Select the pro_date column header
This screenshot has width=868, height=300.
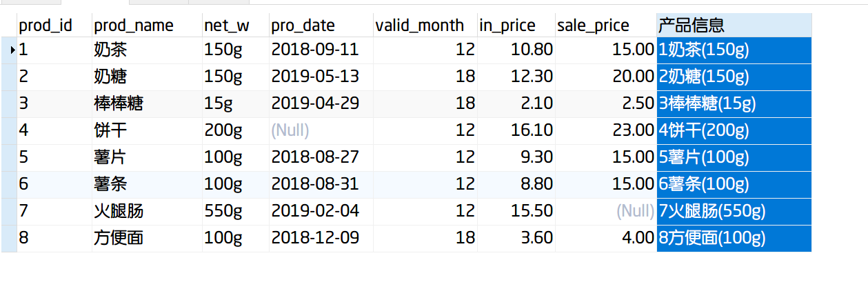(x=321, y=26)
